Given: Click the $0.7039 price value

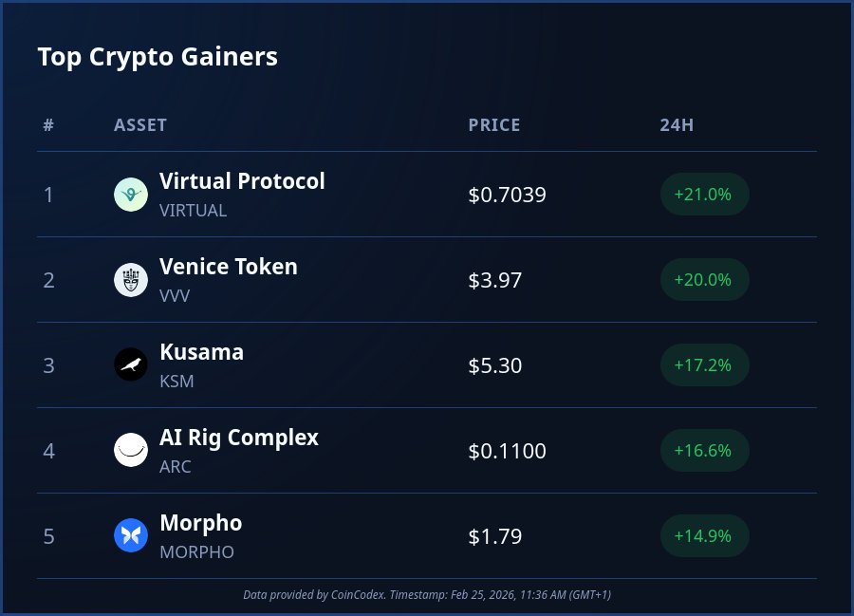Looking at the screenshot, I should pos(507,196).
